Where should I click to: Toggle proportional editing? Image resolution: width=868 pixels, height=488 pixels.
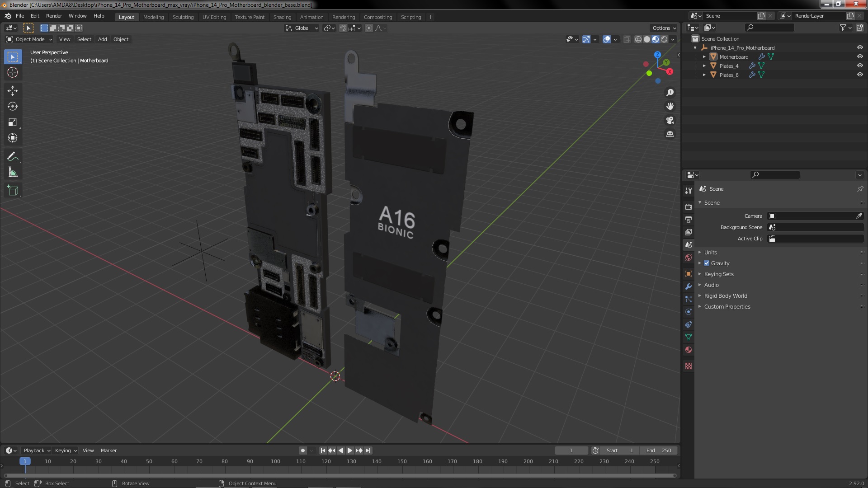coord(369,28)
